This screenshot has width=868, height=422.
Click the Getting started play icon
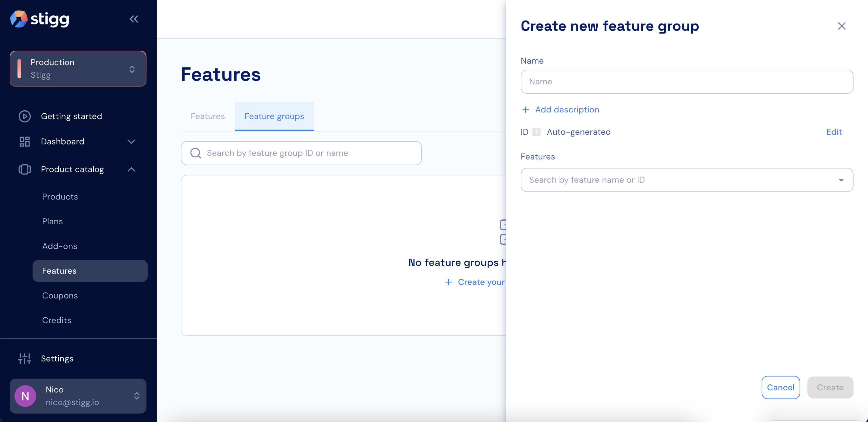tap(25, 116)
